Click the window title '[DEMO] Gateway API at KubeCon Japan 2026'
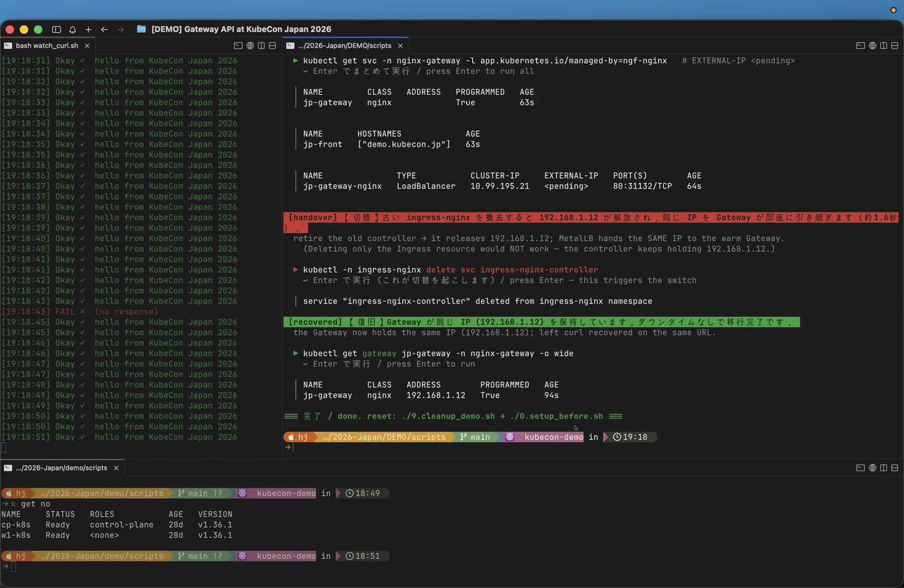 tap(241, 29)
